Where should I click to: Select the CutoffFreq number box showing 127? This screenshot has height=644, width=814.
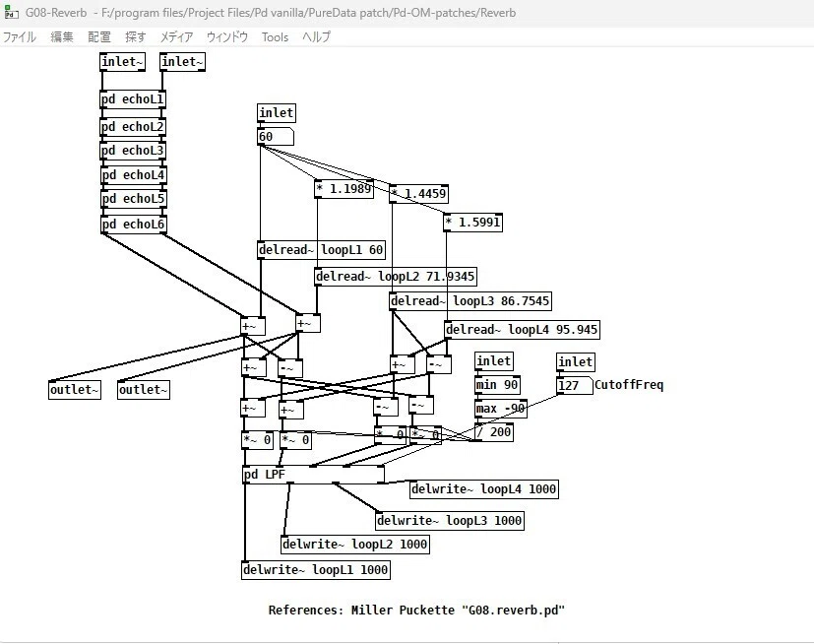(575, 385)
